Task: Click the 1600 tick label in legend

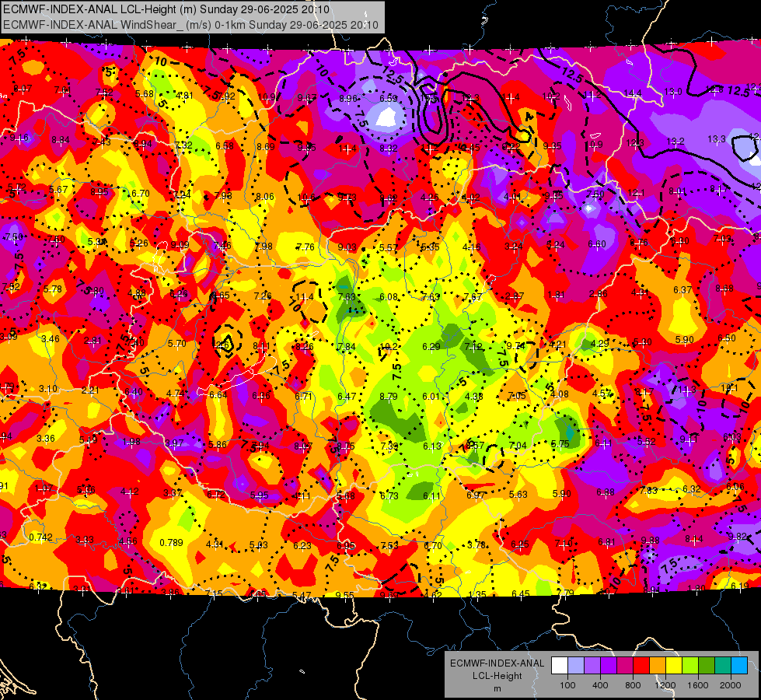Action: click(x=698, y=685)
